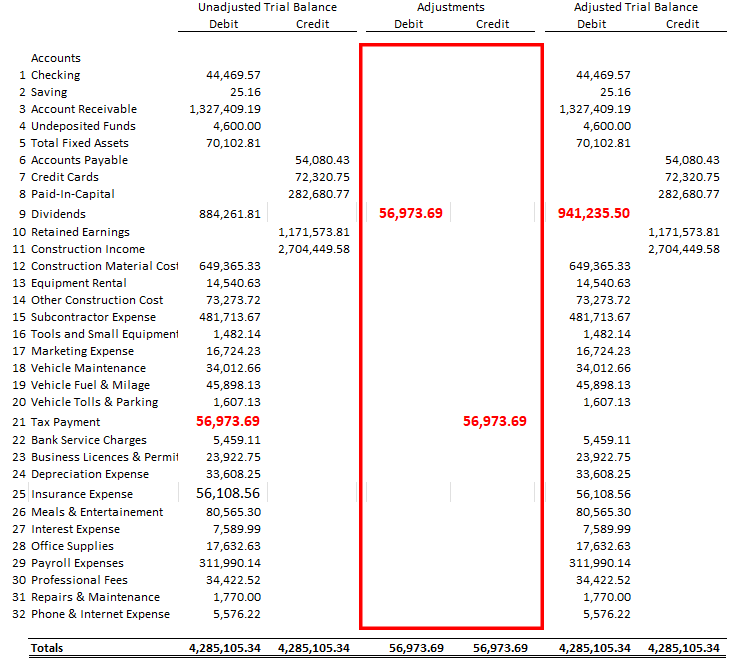Click Other Construction Cost label
The width and height of the screenshot is (752, 661).
tap(97, 300)
